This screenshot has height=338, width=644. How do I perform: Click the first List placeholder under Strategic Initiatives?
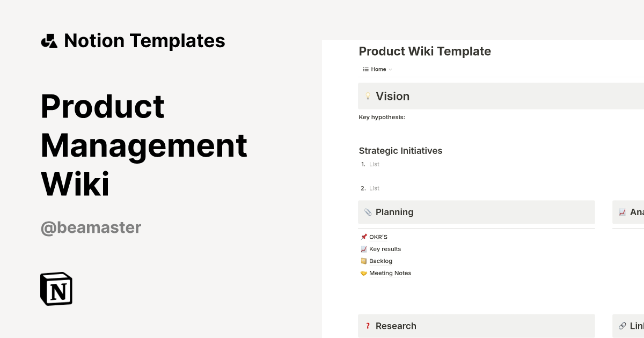(374, 164)
